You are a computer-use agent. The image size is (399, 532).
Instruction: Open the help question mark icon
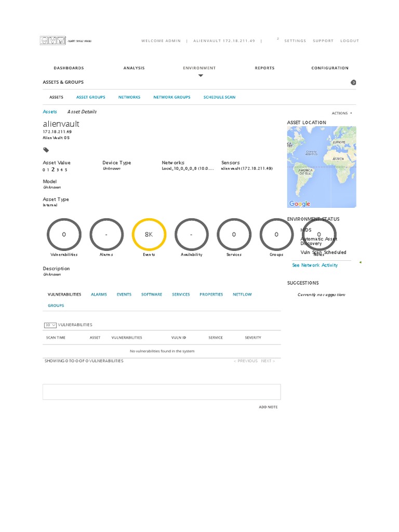tap(353, 83)
